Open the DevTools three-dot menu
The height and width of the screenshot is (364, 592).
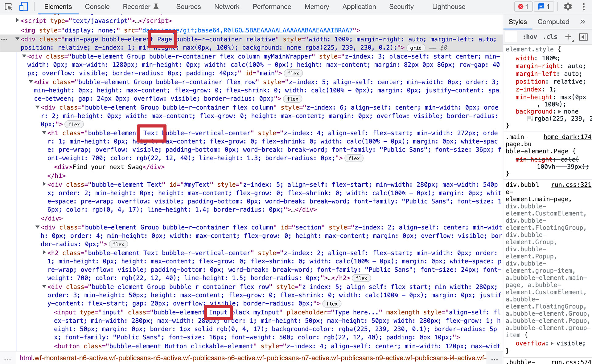584,6
